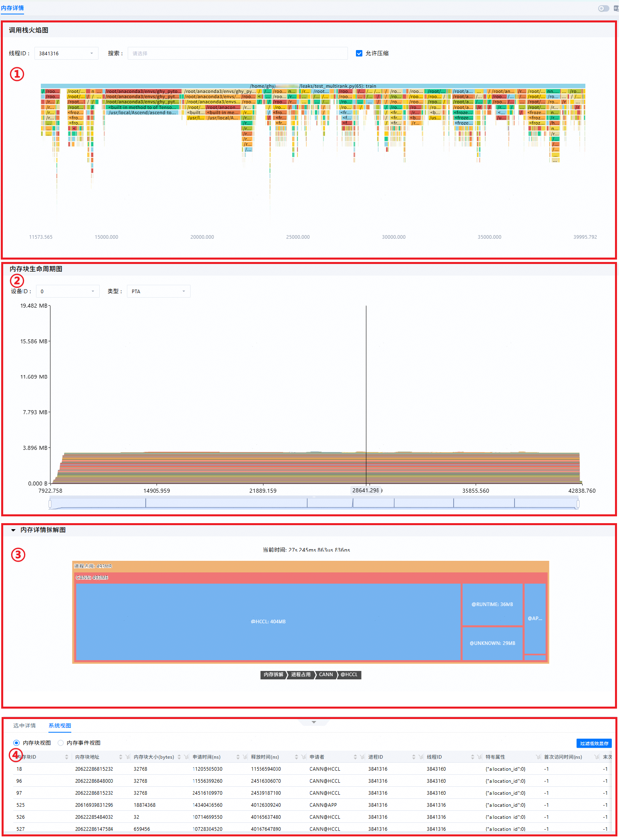Open filter icon on 内存块地址 column
Viewport: 619px width, 840px height.
tap(128, 757)
